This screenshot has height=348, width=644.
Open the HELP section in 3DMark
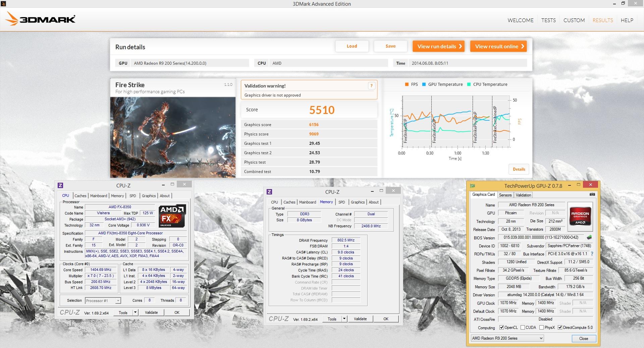pyautogui.click(x=627, y=20)
